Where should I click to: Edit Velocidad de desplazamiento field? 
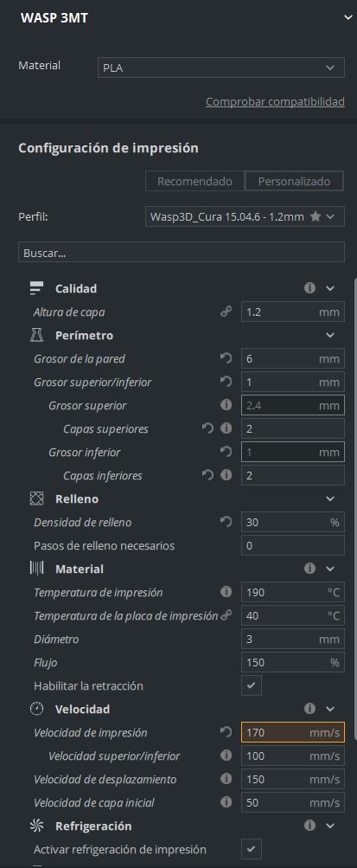click(293, 779)
